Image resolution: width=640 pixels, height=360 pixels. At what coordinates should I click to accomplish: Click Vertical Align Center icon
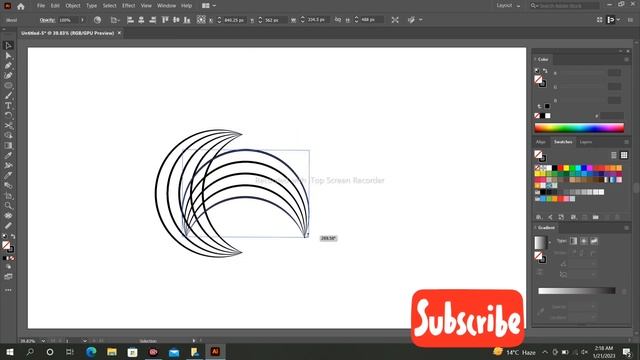click(x=176, y=20)
